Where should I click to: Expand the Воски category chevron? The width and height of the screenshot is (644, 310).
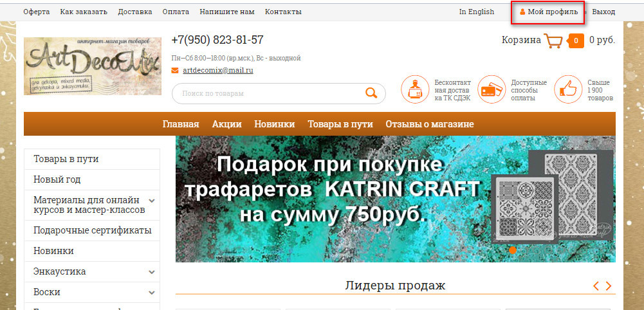[152, 293]
